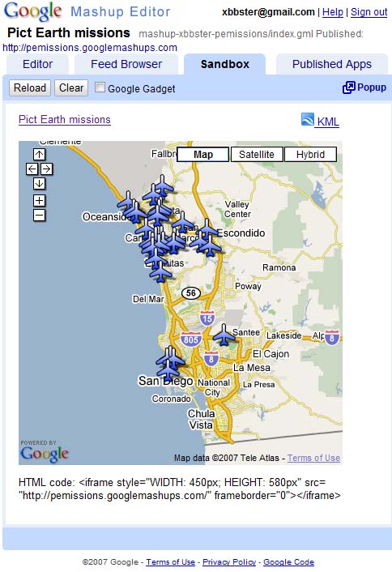The width and height of the screenshot is (392, 572).
Task: Pan the map down with arrow
Action: [40, 183]
